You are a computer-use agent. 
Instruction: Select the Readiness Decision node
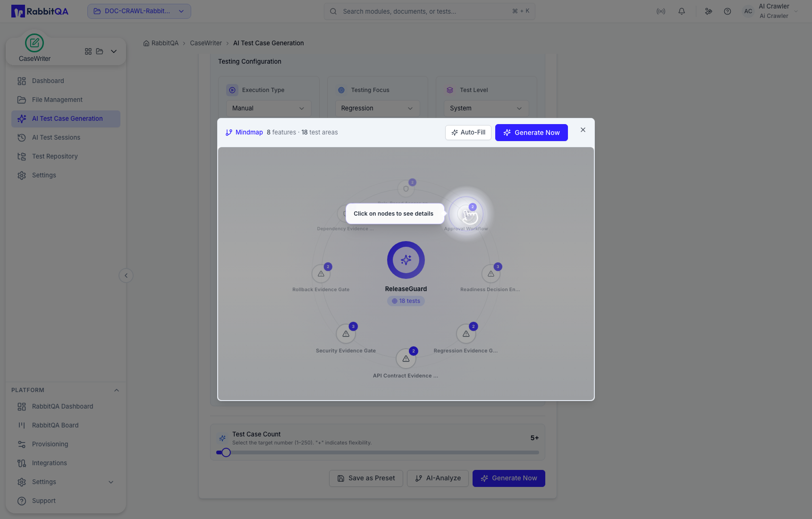pyautogui.click(x=491, y=274)
